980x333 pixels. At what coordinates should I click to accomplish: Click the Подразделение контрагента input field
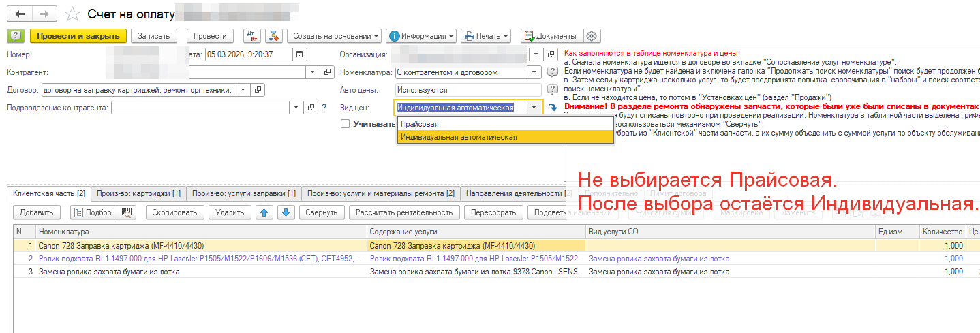pos(201,108)
